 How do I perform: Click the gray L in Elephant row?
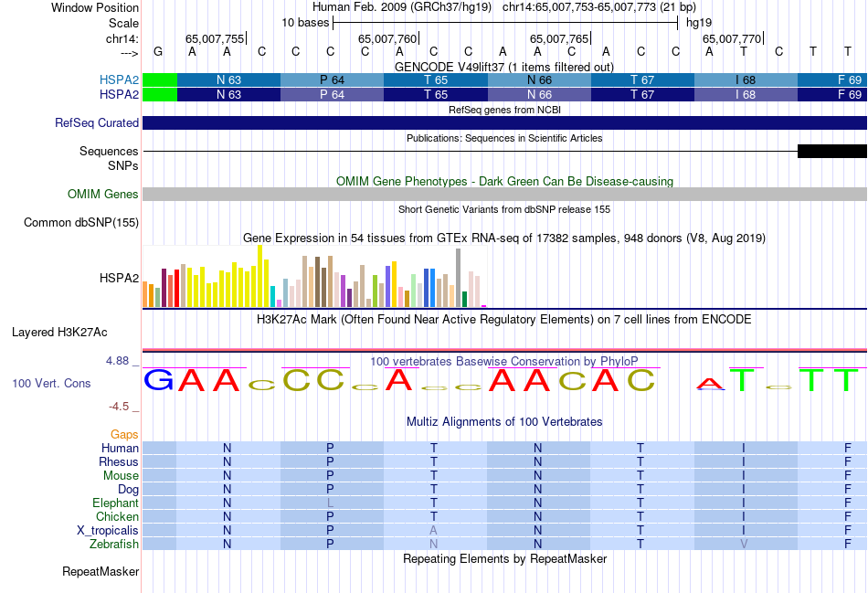330,503
